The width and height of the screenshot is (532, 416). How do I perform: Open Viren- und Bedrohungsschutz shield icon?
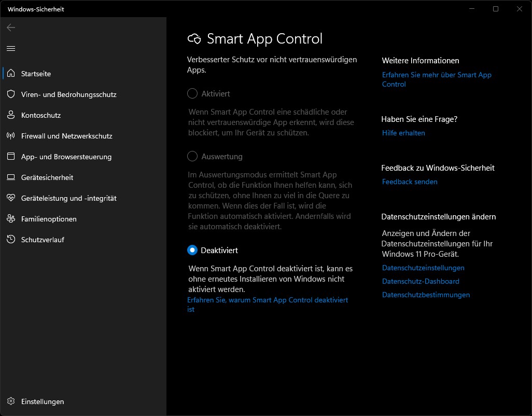(11, 94)
